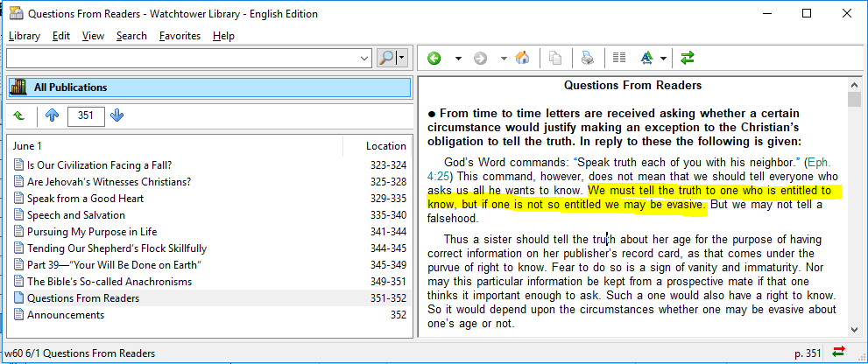Open the Favorites menu
Viewport: 868px width, 364px height.
pos(180,36)
